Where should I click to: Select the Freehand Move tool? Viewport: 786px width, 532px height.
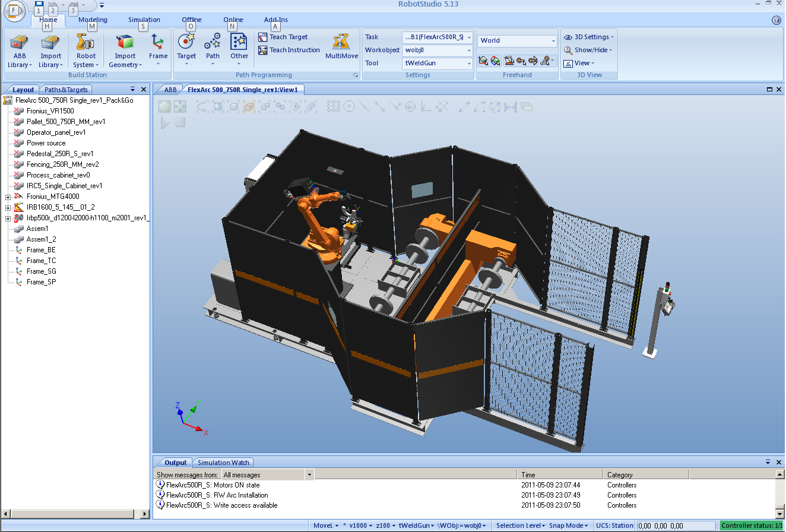(483, 61)
